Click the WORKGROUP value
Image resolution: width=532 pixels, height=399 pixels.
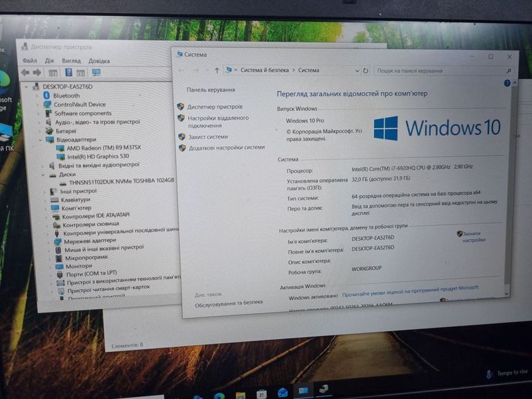(366, 269)
